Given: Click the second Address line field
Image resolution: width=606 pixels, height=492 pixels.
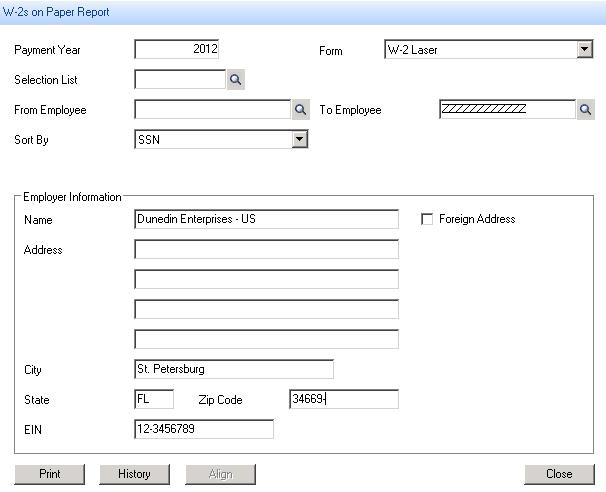Looking at the screenshot, I should 265,279.
